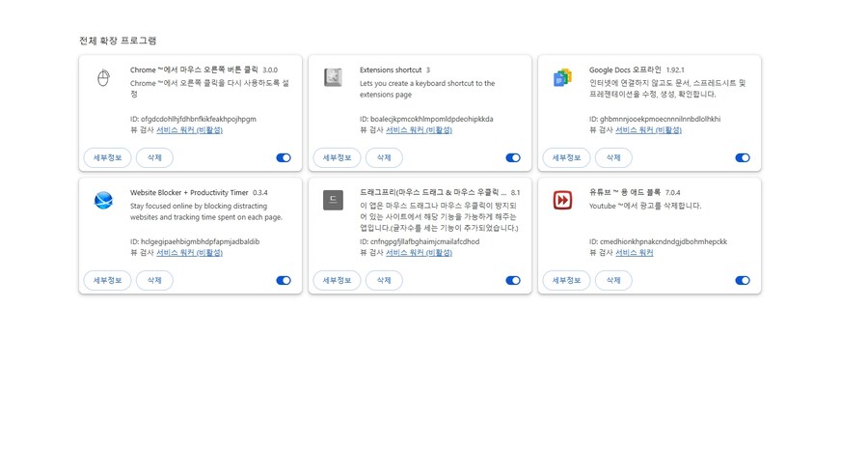Viewport: 868px width, 475px height.
Task: Open 세부정보 for Extensions shortcut
Action: (x=338, y=158)
